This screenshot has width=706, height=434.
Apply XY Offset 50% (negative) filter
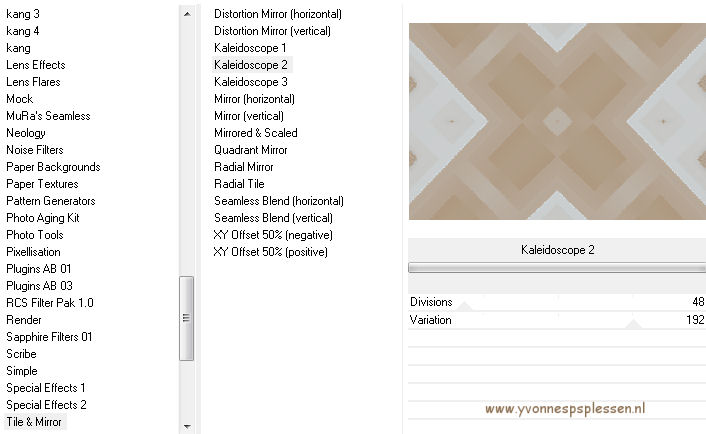tap(273, 235)
